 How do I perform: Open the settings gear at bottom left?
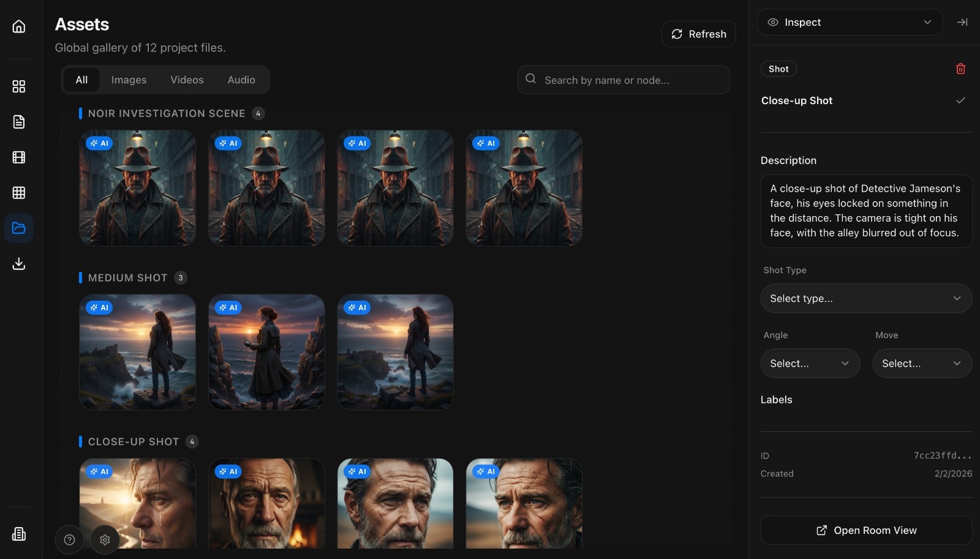coord(104,539)
